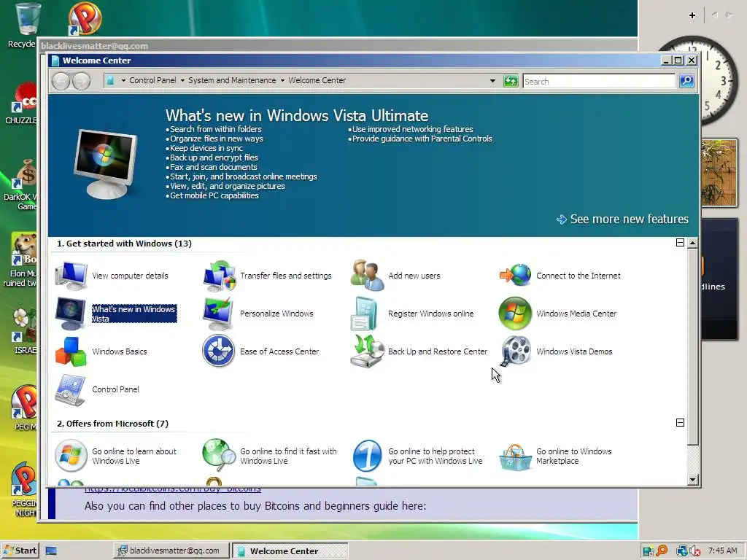Click System and Maintenance breadcrumb
This screenshot has width=747, height=560.
(232, 80)
